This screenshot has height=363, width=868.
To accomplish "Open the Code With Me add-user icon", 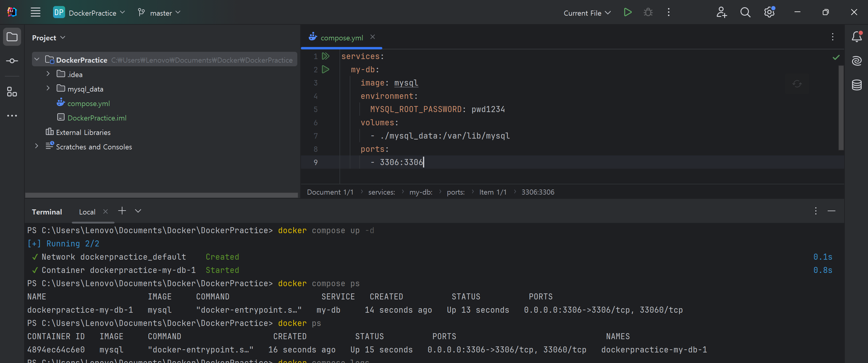I will (721, 12).
